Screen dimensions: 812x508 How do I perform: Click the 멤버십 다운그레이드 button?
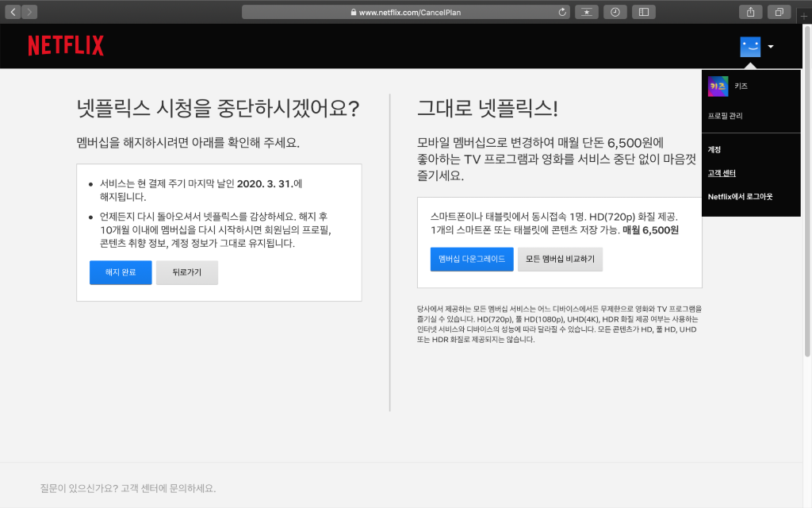(472, 259)
